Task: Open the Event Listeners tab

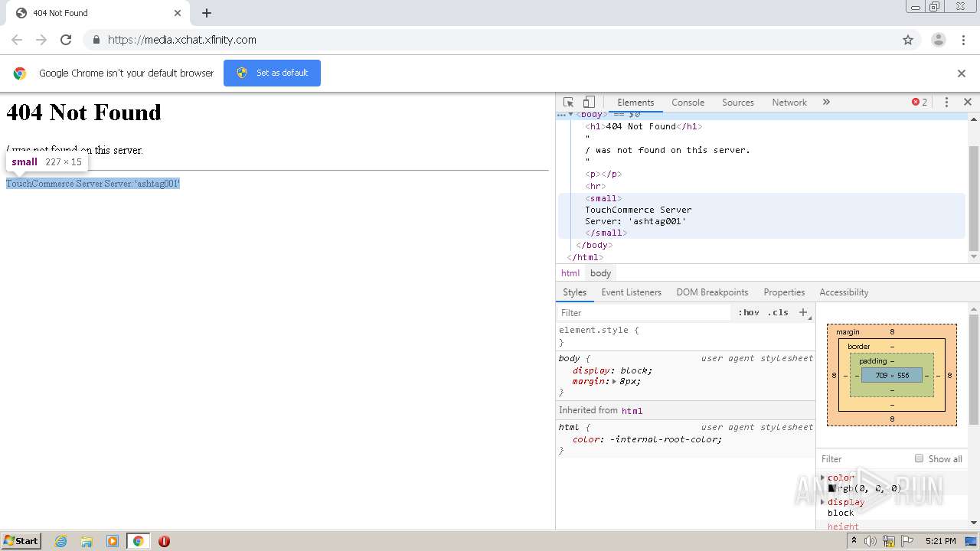Action: pyautogui.click(x=631, y=292)
